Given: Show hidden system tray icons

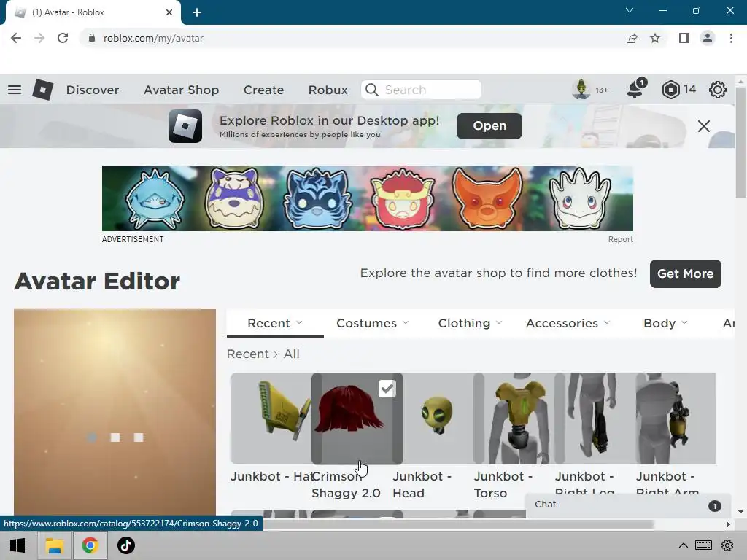Looking at the screenshot, I should pos(683,545).
